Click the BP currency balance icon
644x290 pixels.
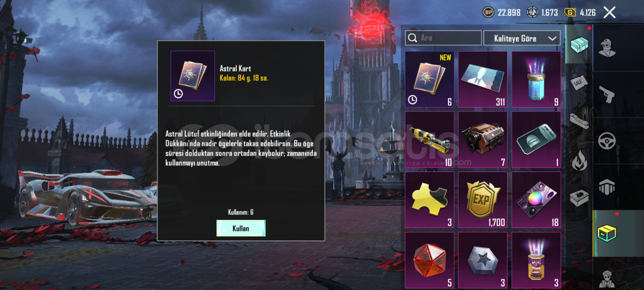coord(488,12)
